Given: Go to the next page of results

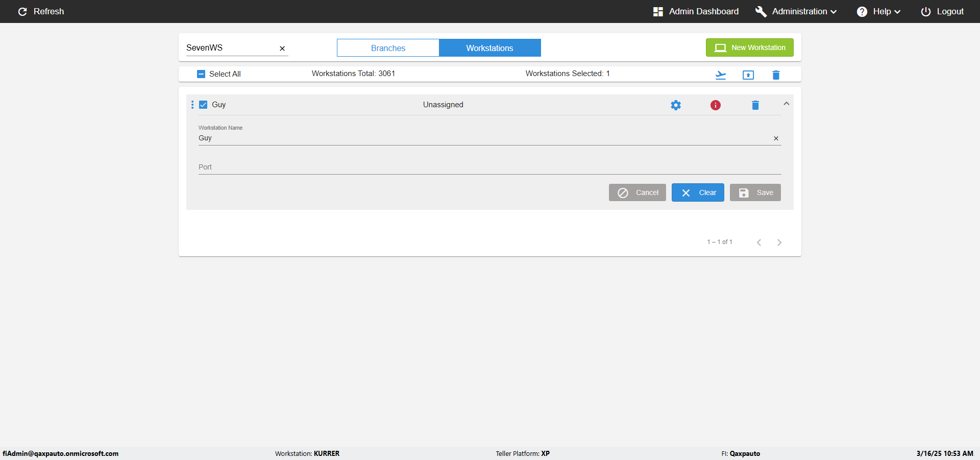Looking at the screenshot, I should pos(779,243).
